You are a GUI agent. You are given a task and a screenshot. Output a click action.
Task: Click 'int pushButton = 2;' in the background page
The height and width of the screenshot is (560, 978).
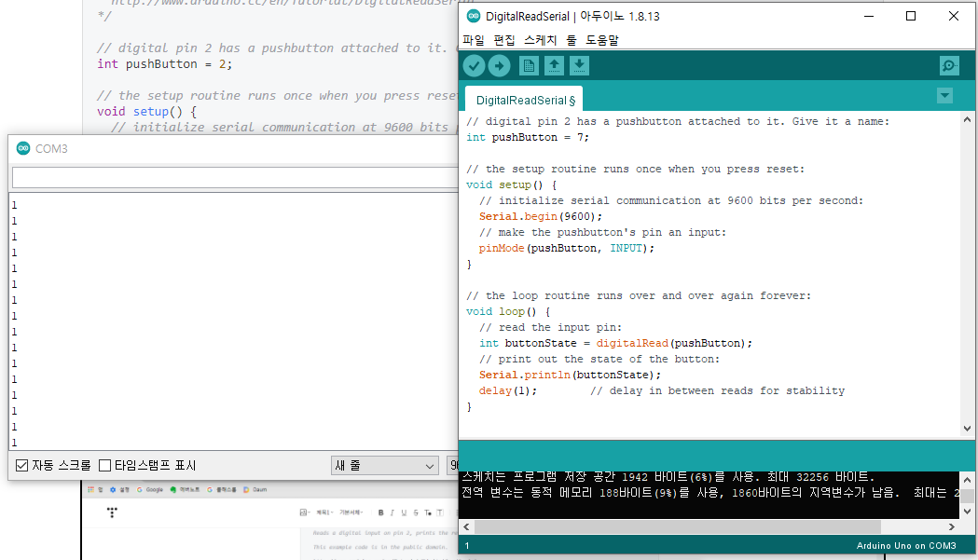click(165, 63)
